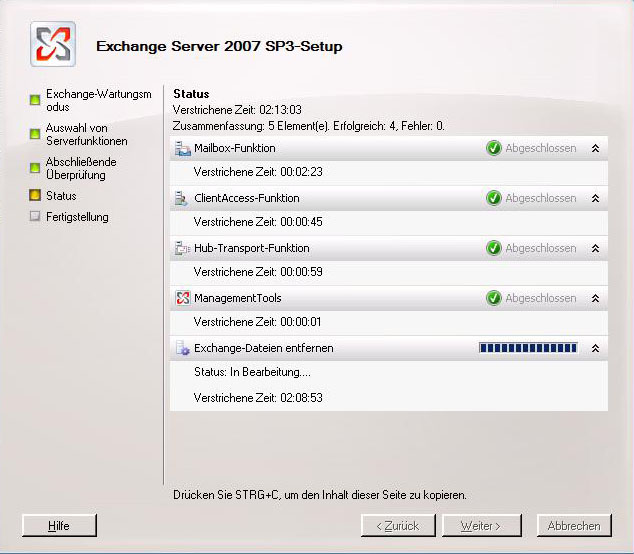Collapse the ClientAccess-Funktion section

[595, 198]
